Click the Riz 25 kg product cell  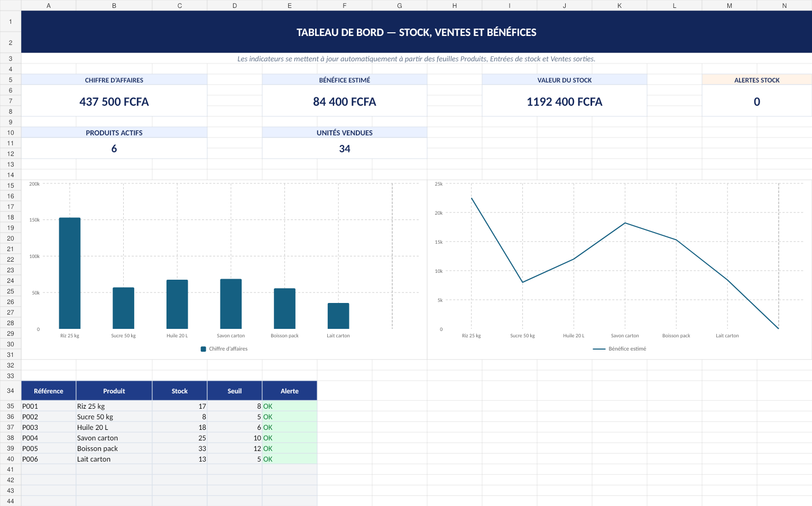point(114,406)
